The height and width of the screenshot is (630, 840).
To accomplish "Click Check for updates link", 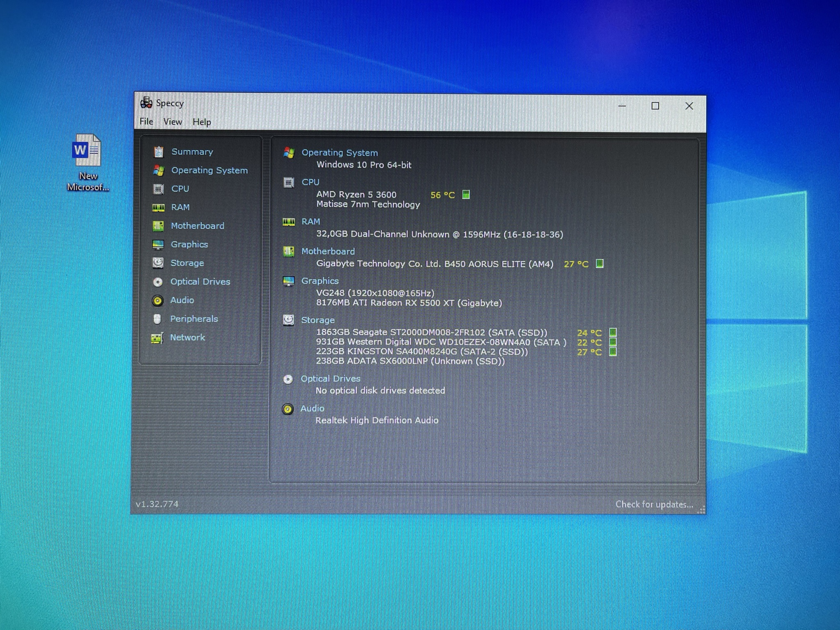I will pyautogui.click(x=654, y=504).
